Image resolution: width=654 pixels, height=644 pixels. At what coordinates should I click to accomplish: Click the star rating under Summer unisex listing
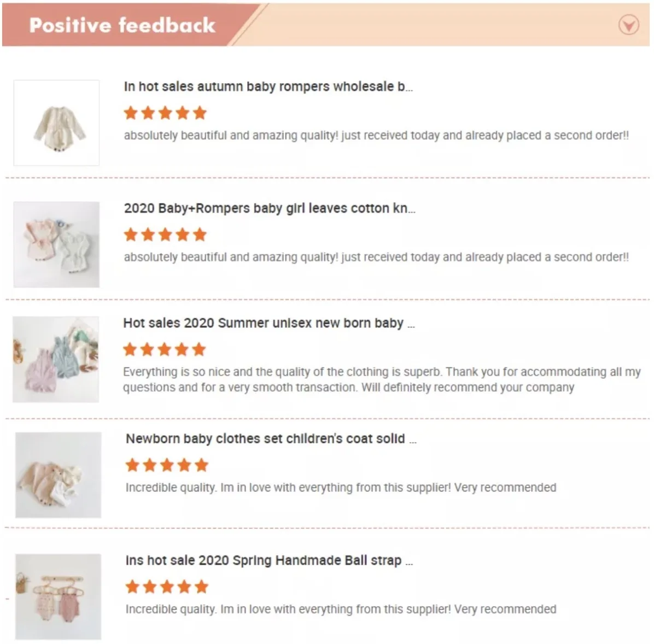tap(165, 349)
